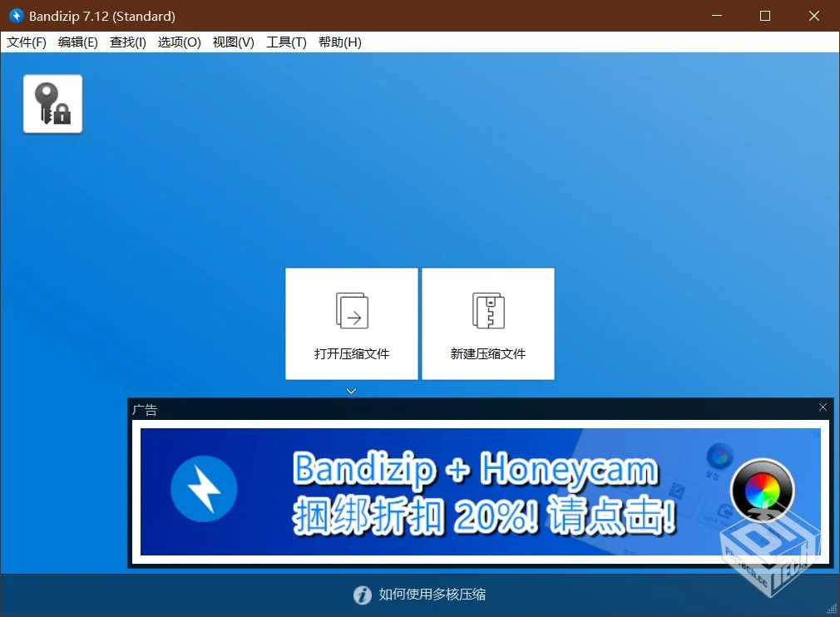This screenshot has width=840, height=617.
Task: Click the 新建压缩文件 new archive tile
Action: tap(488, 323)
